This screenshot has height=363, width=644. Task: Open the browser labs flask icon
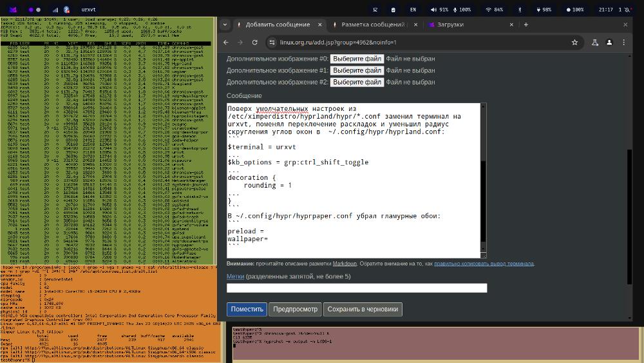coord(594,43)
